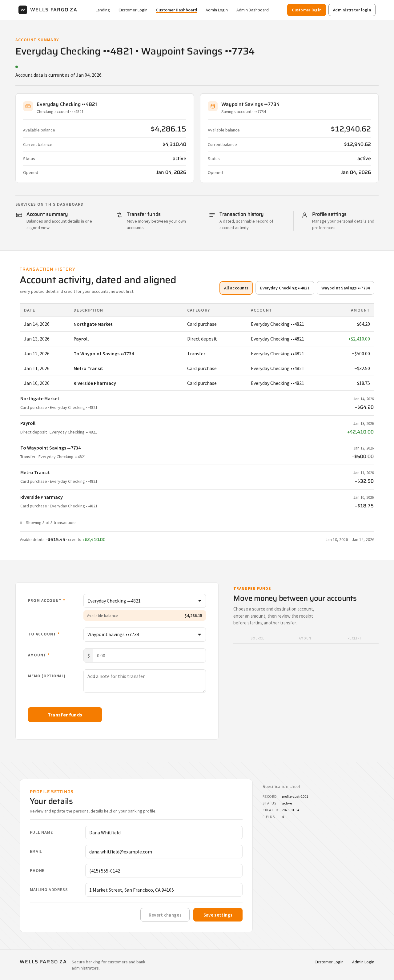Click the savings available balance $12,940.62

click(x=351, y=129)
